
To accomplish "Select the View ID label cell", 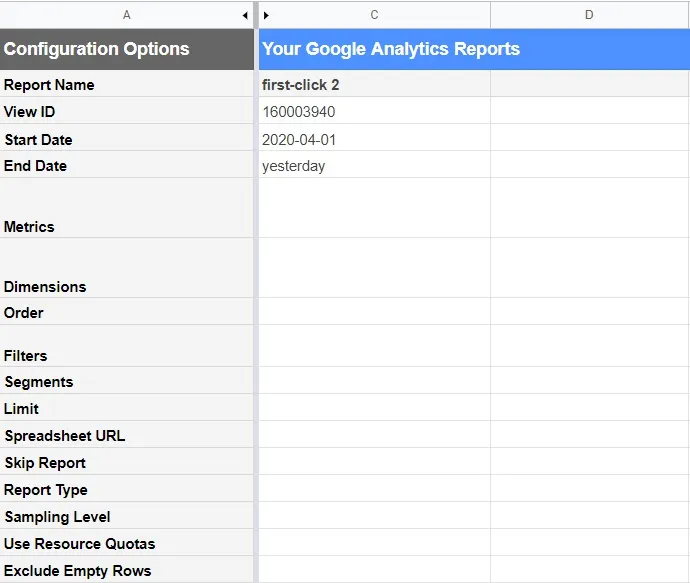I will click(127, 111).
